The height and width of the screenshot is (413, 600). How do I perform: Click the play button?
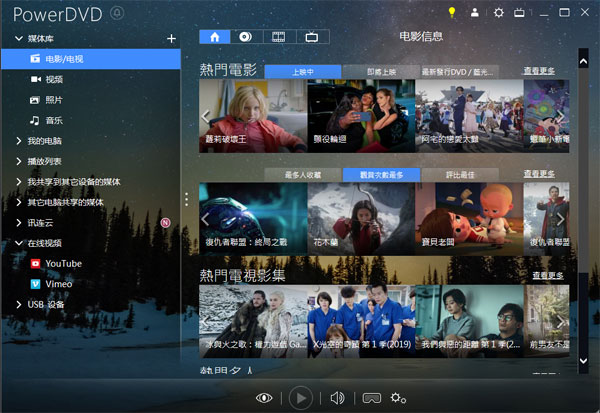point(300,398)
